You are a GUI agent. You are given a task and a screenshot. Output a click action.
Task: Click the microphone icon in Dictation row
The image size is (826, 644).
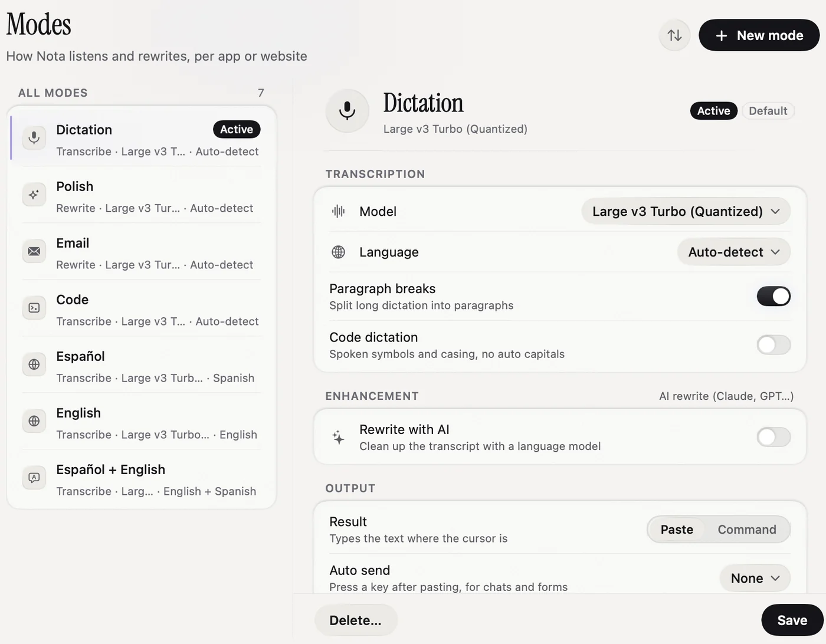click(x=34, y=138)
